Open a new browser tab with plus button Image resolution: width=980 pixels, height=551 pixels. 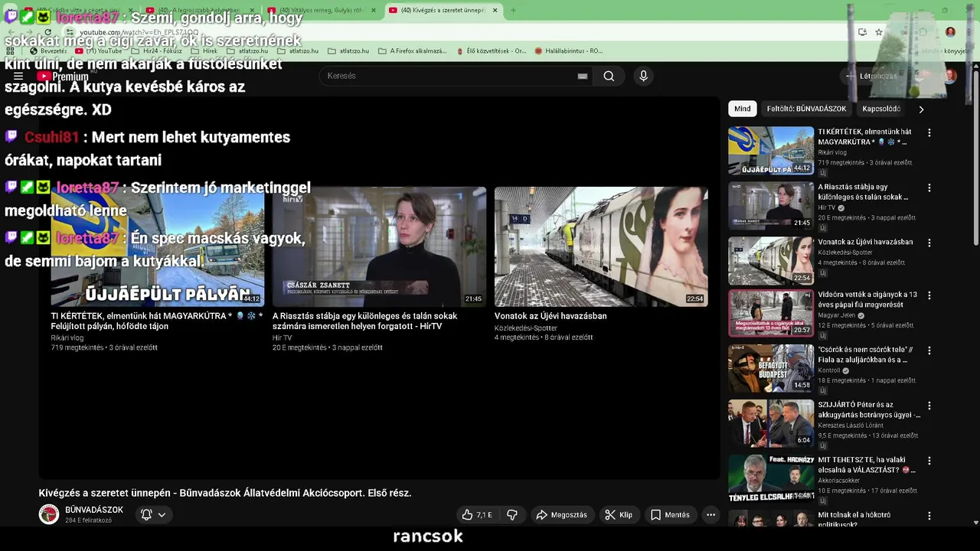(x=513, y=10)
